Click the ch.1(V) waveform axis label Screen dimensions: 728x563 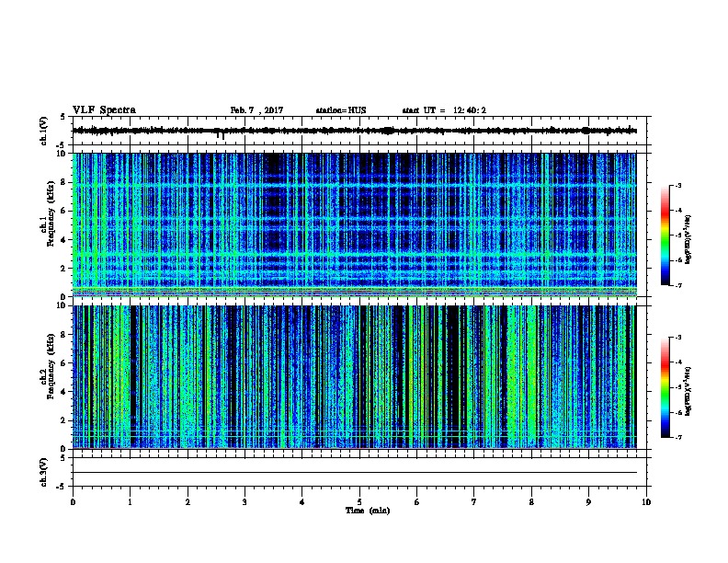point(44,131)
